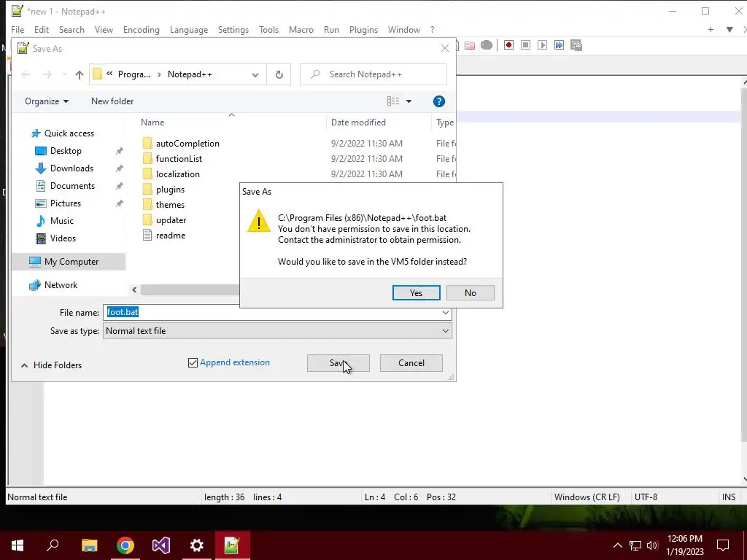This screenshot has width=747, height=560.
Task: Collapse with Hide Folders
Action: coord(52,365)
